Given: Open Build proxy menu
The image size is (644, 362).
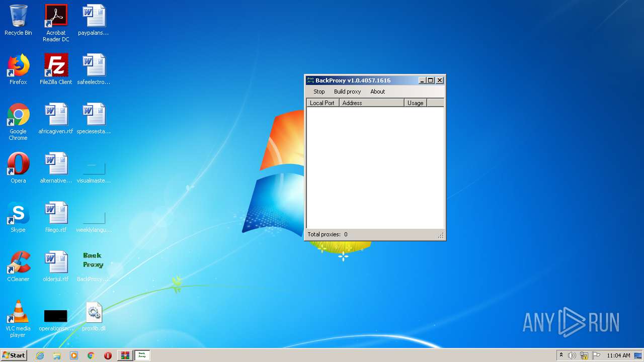Looking at the screenshot, I should point(347,92).
